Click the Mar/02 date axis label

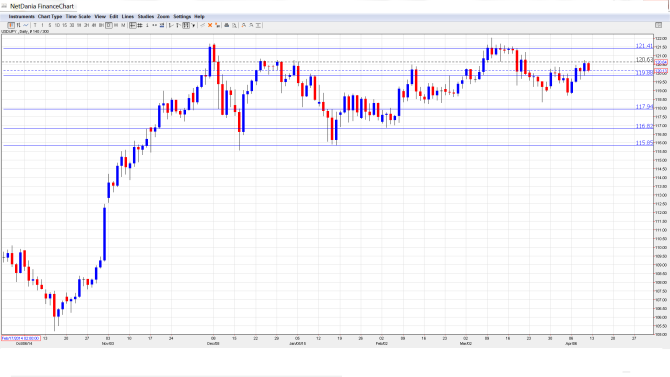click(465, 343)
